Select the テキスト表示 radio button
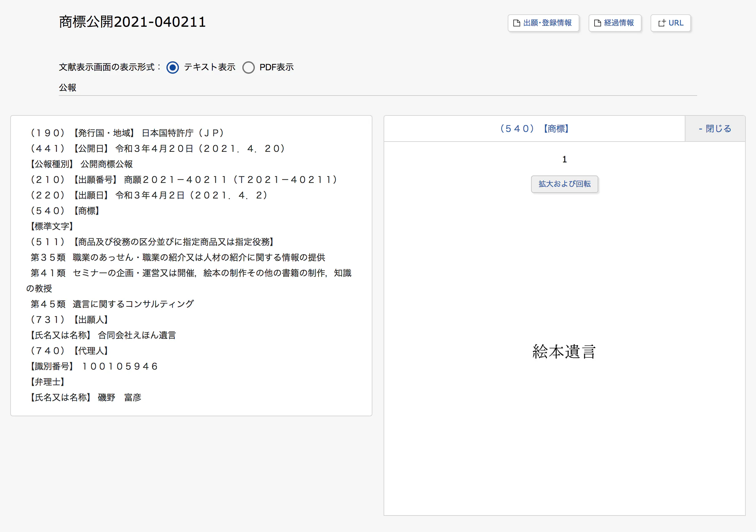This screenshot has height=532, width=756. (x=173, y=67)
